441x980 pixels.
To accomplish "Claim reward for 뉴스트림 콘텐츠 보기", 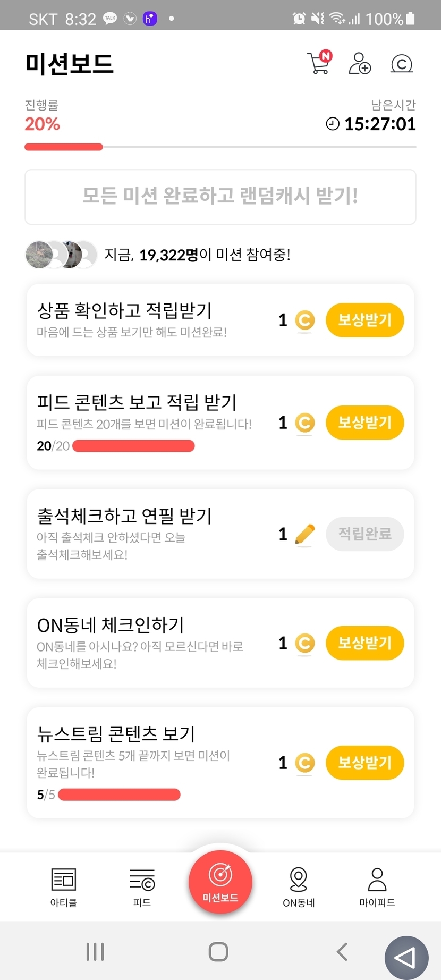I will 364,763.
